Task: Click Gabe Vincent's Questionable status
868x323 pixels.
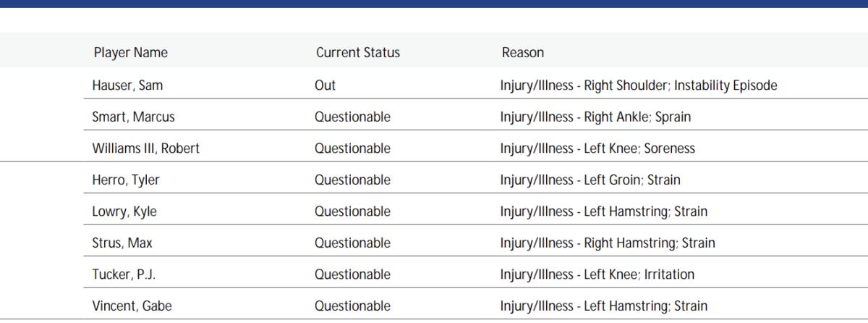Action: 352,306
